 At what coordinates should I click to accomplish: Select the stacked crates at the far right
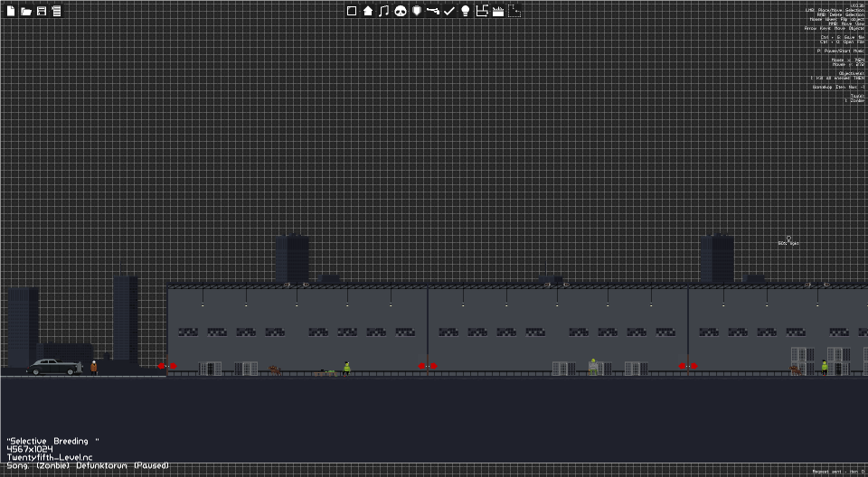coord(839,361)
